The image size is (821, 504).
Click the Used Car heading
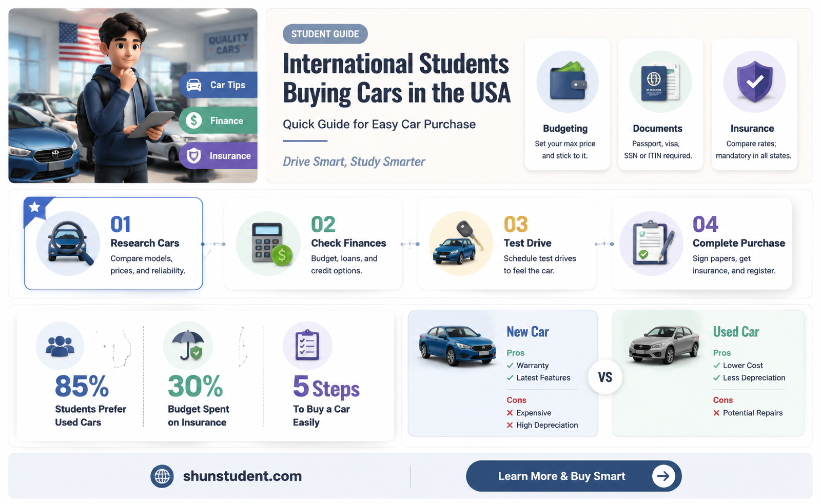point(736,332)
